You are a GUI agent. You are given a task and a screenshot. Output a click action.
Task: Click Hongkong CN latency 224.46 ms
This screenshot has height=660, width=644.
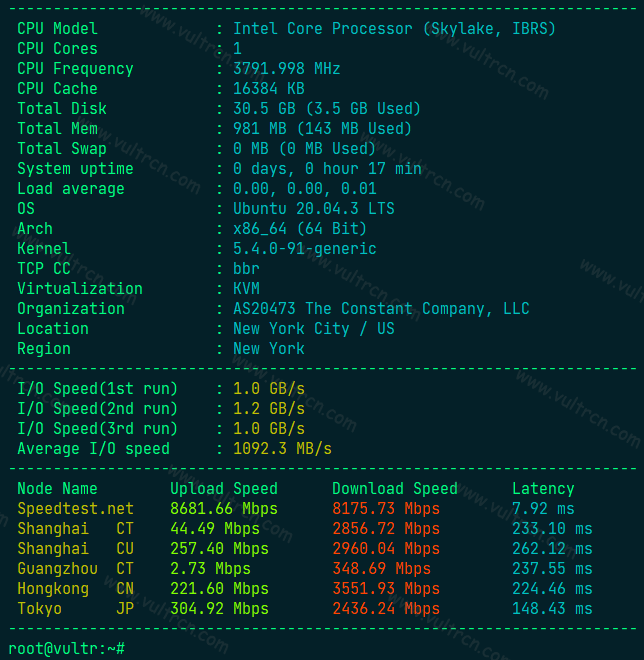coord(552,588)
